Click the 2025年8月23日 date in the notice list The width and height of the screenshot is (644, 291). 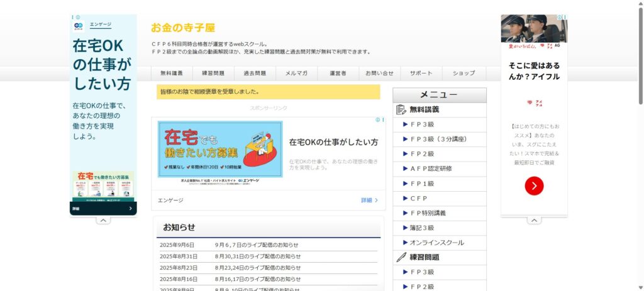tap(179, 268)
